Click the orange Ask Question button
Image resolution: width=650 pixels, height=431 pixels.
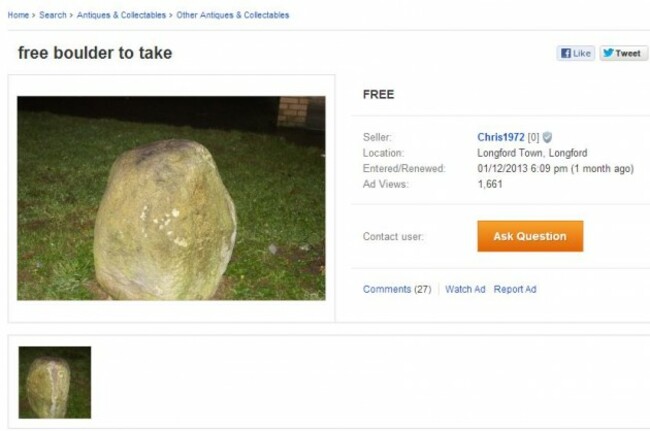[x=530, y=236]
